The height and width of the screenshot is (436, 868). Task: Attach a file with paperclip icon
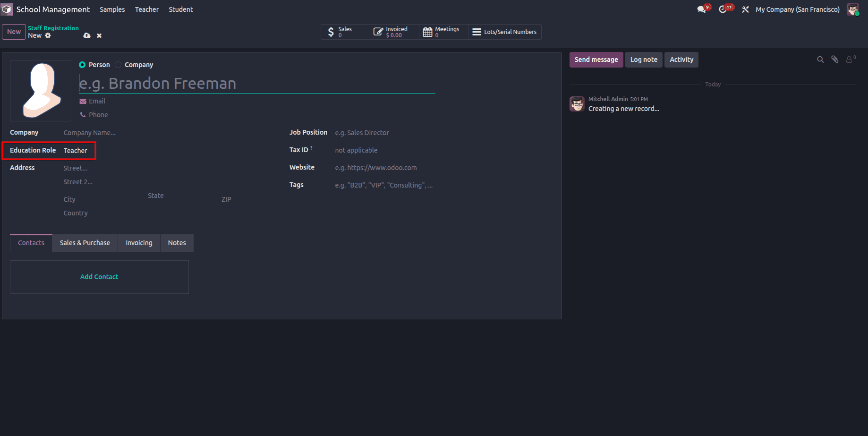coord(835,60)
